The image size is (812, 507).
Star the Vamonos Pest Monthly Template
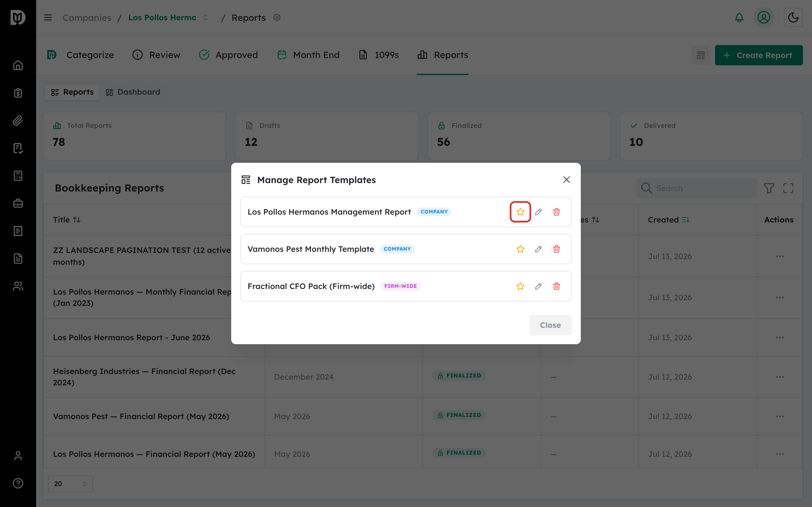pos(520,249)
